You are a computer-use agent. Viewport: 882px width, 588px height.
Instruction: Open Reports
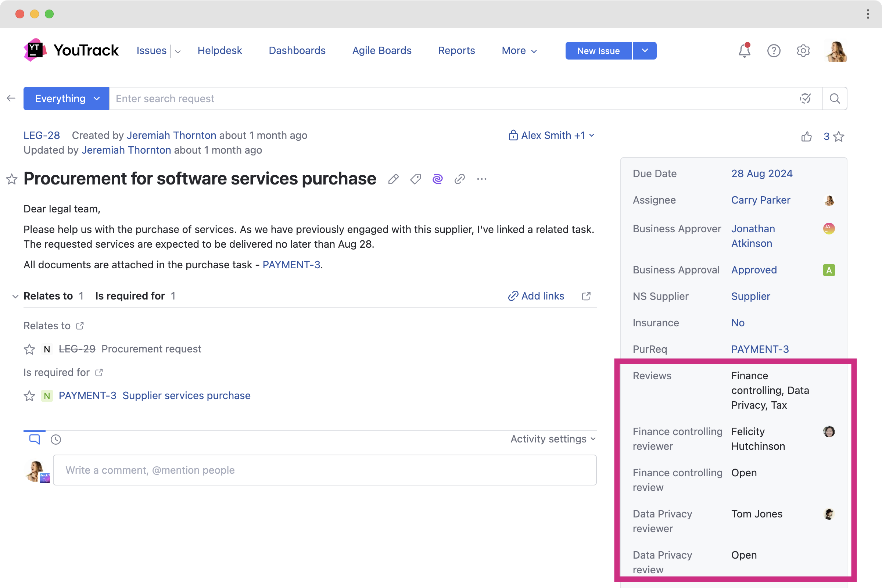(x=456, y=51)
